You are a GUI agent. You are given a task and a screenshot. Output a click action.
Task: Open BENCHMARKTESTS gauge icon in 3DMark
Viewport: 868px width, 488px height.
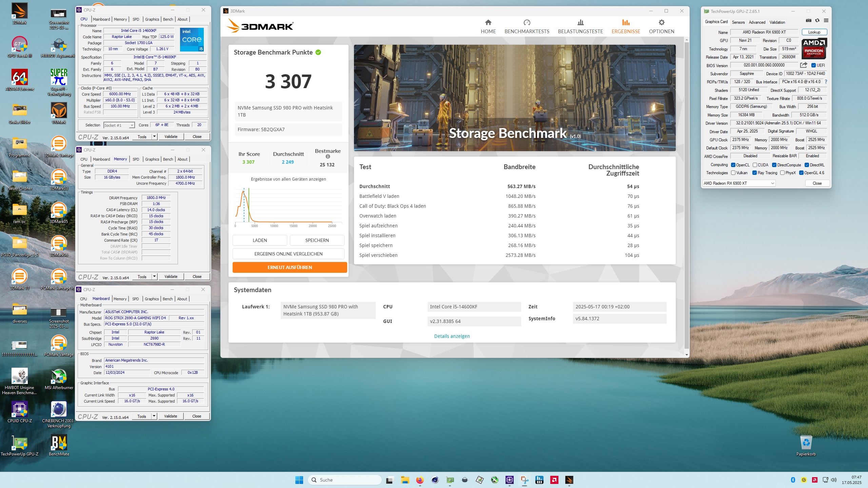tap(527, 22)
